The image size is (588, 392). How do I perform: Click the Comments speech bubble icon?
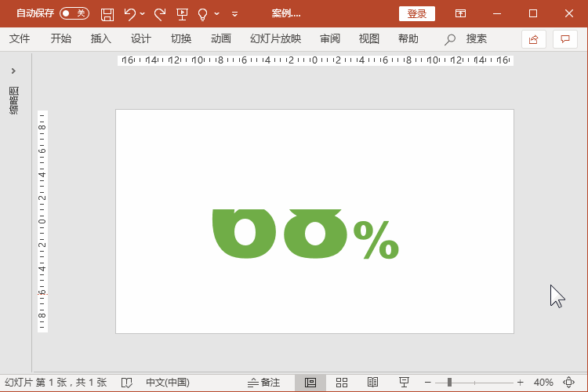565,39
